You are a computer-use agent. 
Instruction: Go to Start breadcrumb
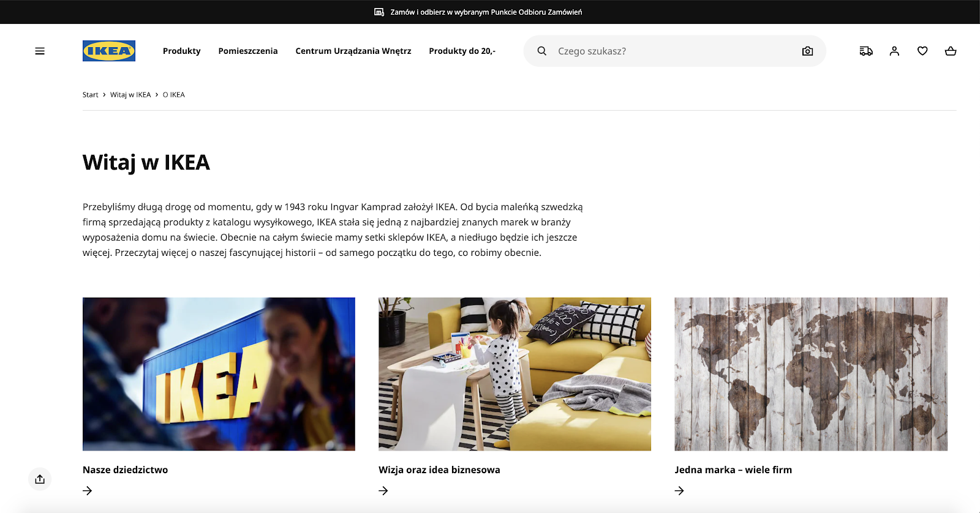click(x=91, y=95)
